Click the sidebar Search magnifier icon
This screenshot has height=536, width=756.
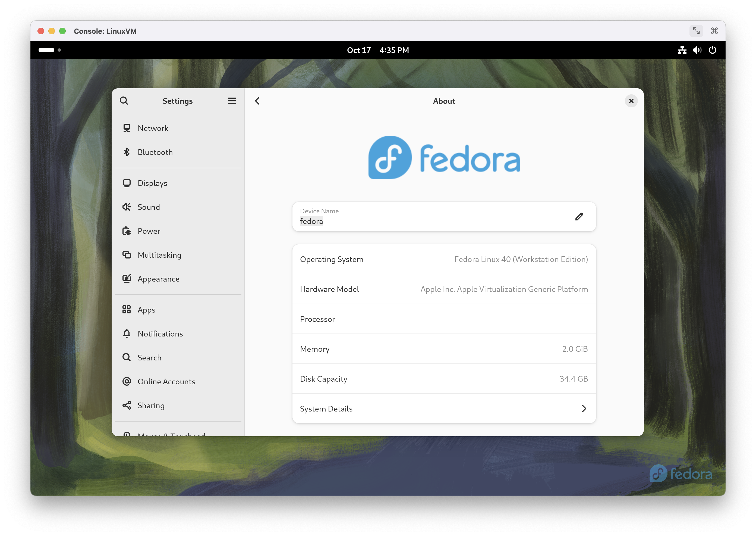127,357
